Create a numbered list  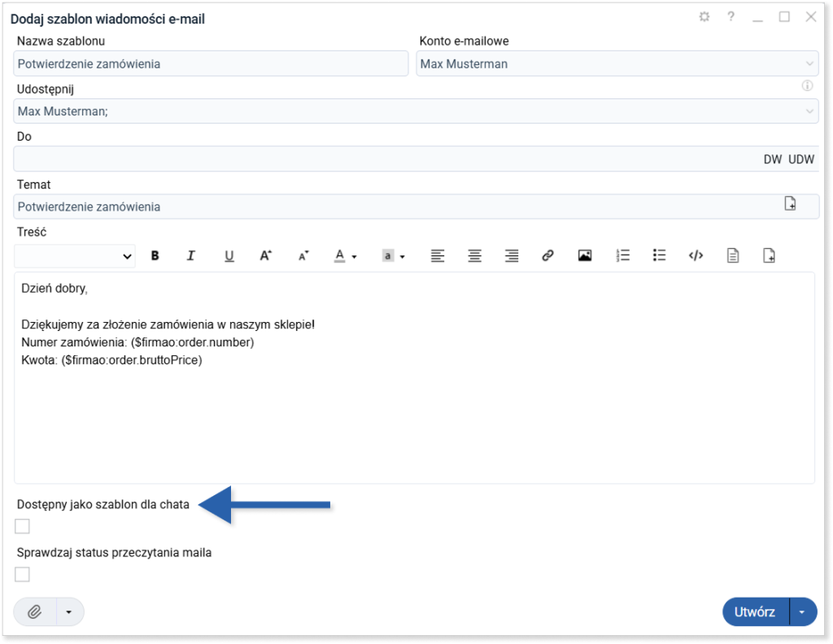point(622,256)
